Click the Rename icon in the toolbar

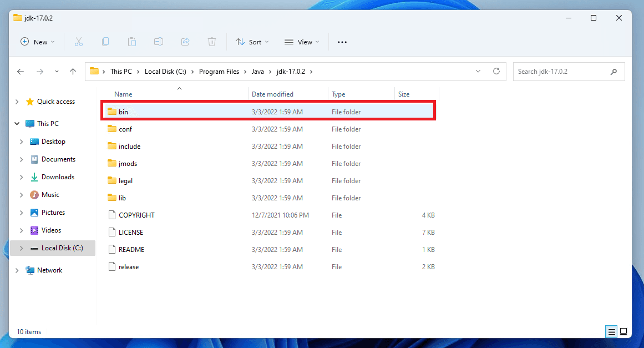point(159,42)
